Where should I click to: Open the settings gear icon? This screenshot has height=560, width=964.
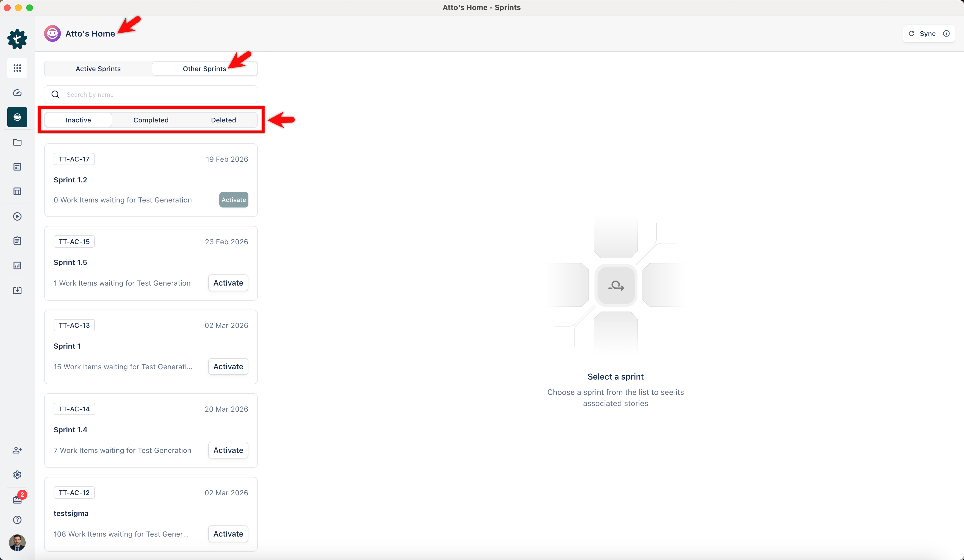17,474
